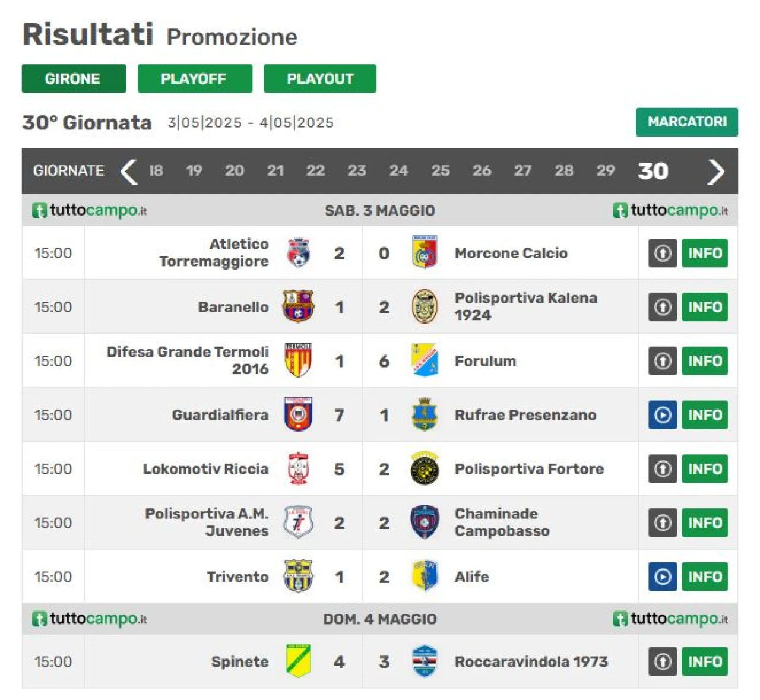Select giornata 29 in the bar
Image resolution: width=760 pixels, height=700 pixels.
(605, 171)
